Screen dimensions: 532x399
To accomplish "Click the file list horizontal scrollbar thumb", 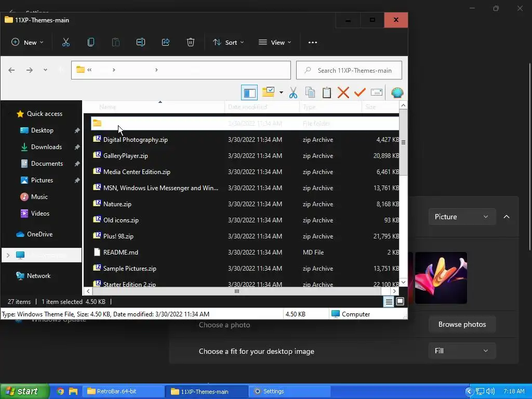I will point(237,291).
